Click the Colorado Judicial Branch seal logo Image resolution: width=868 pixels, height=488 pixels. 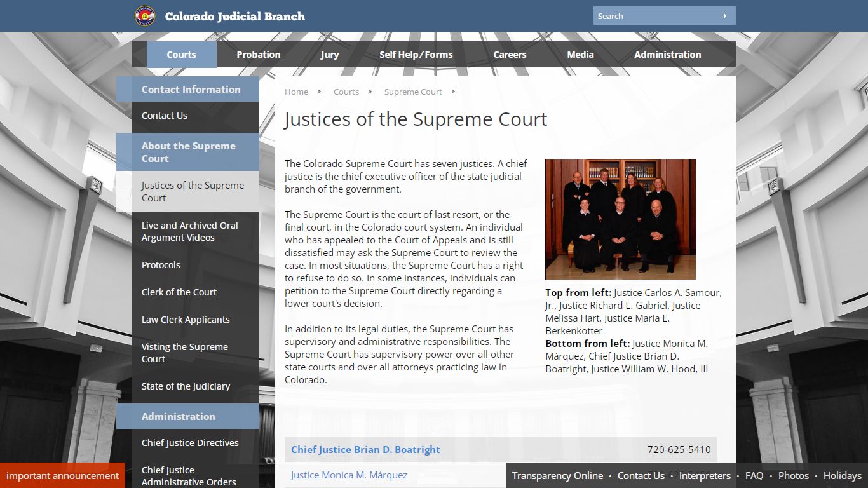[145, 16]
